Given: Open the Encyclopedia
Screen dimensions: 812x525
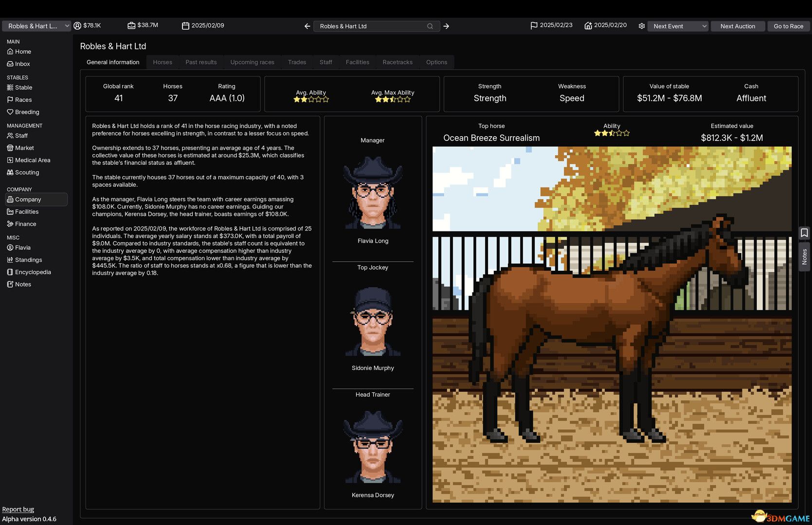Looking at the screenshot, I should pos(33,272).
